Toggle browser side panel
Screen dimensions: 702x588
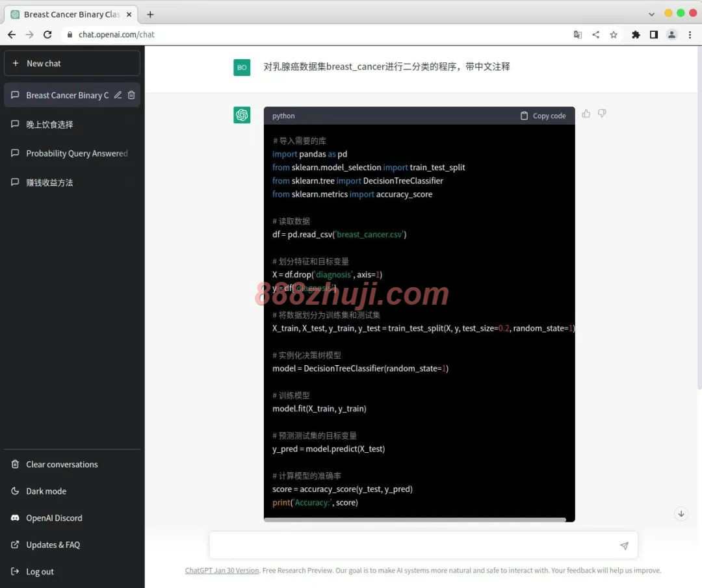[x=654, y=34]
